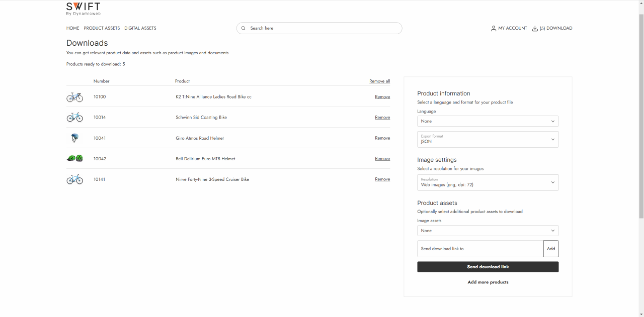
Task: Click the My Account person icon
Action: (x=494, y=29)
